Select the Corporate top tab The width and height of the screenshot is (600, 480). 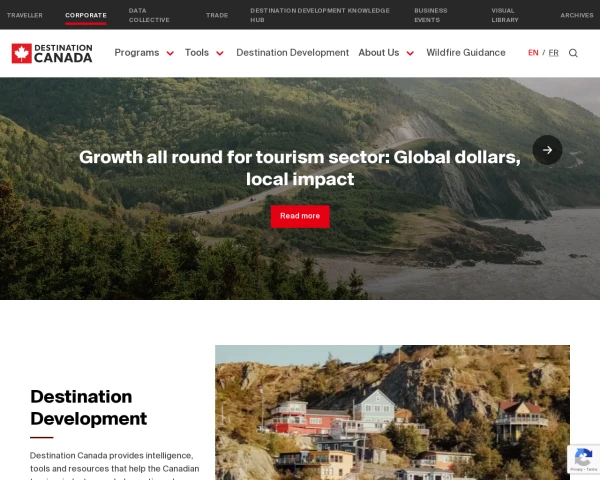86,15
